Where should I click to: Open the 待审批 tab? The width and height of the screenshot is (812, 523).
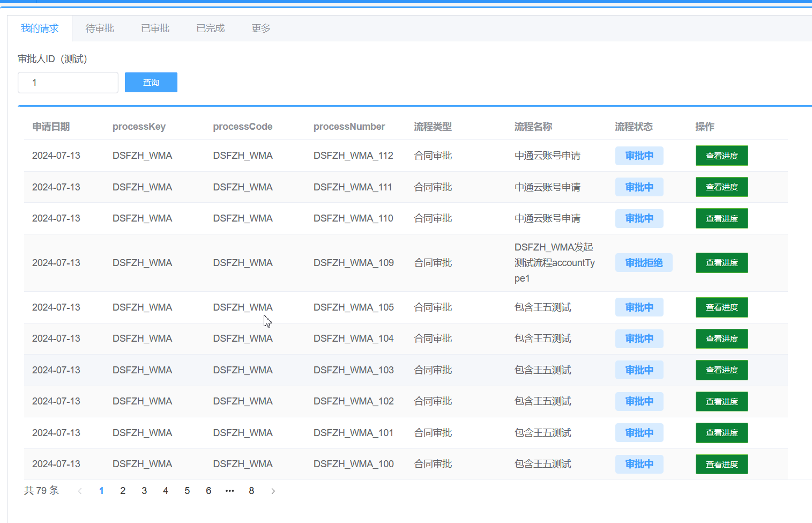click(100, 28)
